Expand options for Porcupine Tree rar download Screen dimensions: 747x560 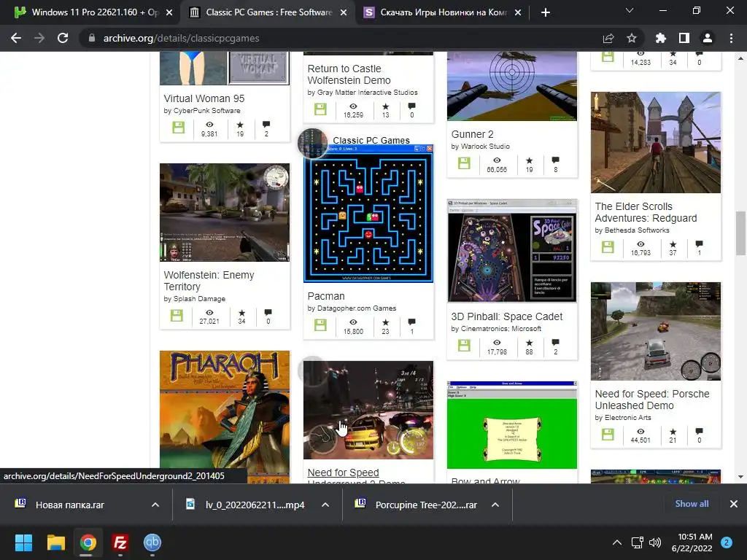click(x=495, y=505)
